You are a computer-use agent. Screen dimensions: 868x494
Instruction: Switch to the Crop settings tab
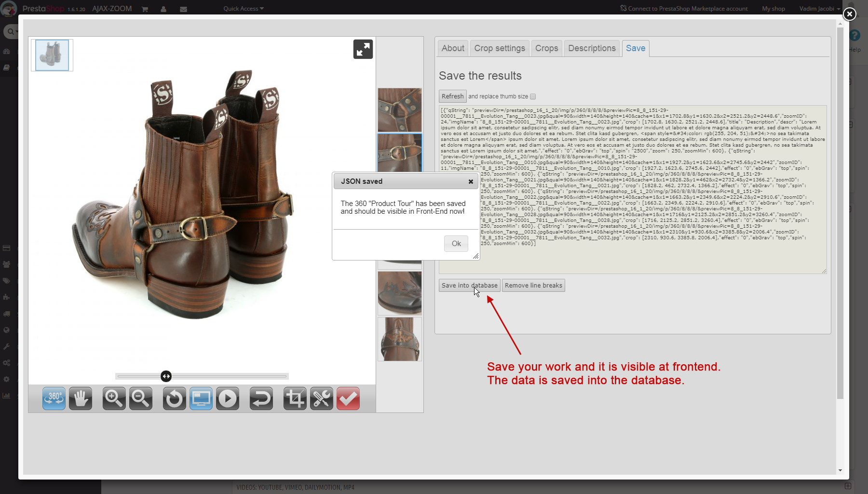coord(499,48)
